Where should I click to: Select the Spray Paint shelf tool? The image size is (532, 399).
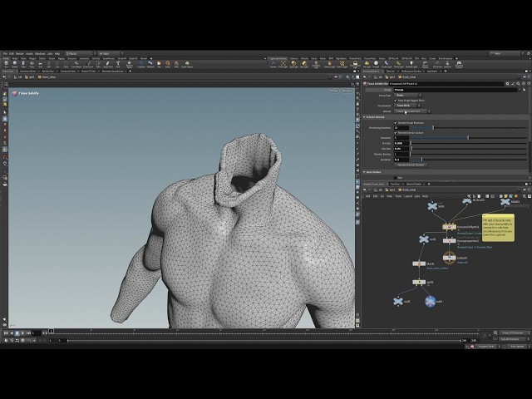[108, 64]
